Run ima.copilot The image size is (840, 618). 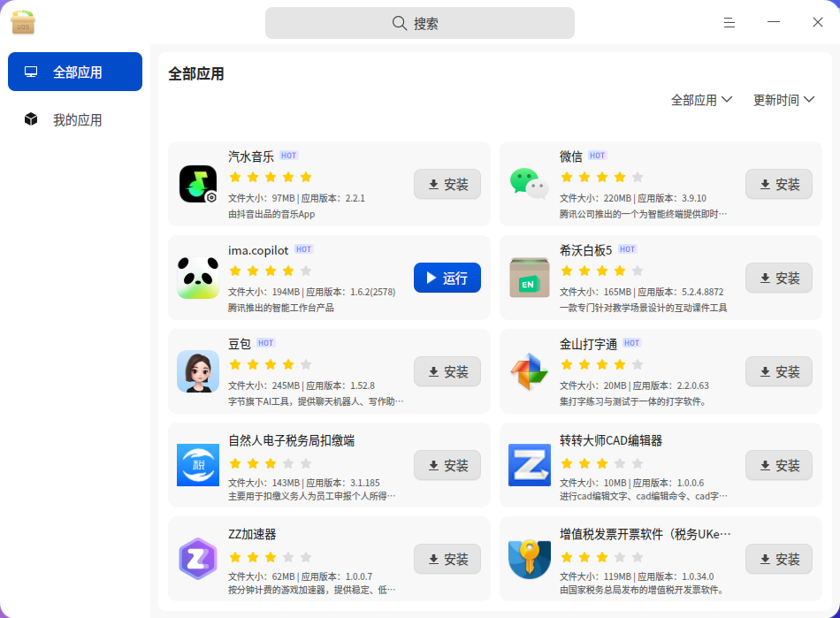[x=447, y=278]
